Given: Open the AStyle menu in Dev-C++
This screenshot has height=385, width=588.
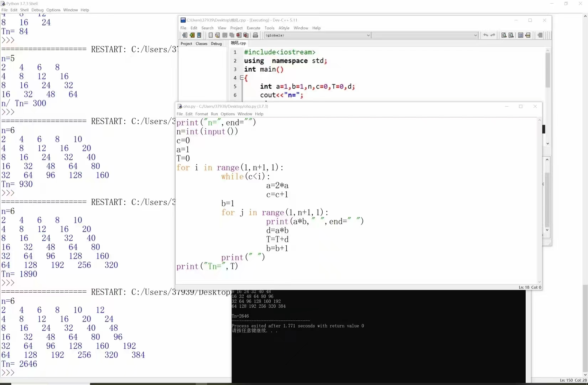Looking at the screenshot, I should pos(284,28).
